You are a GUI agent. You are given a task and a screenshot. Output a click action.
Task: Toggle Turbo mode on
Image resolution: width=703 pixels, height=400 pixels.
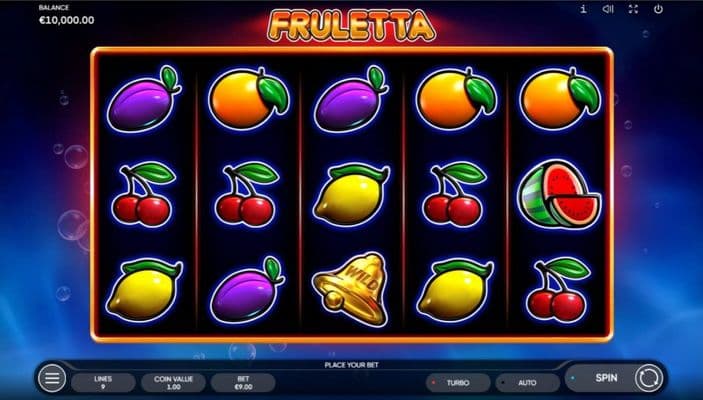tap(458, 383)
